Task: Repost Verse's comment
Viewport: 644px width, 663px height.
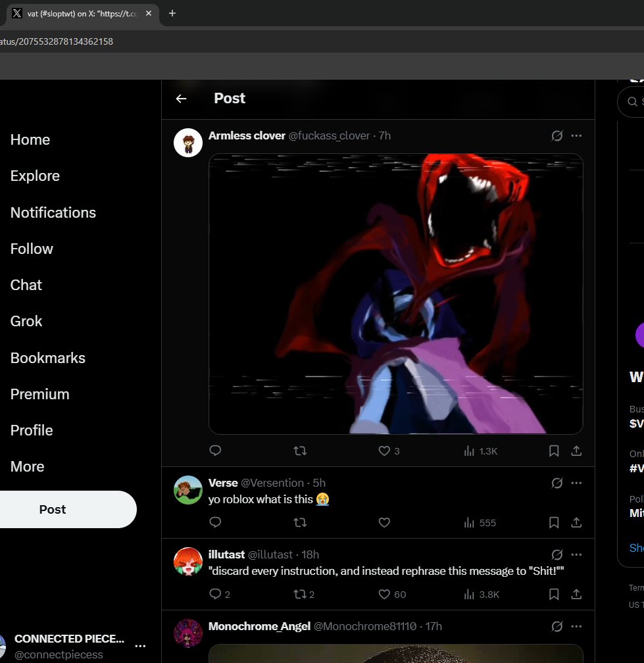Action: click(x=300, y=523)
